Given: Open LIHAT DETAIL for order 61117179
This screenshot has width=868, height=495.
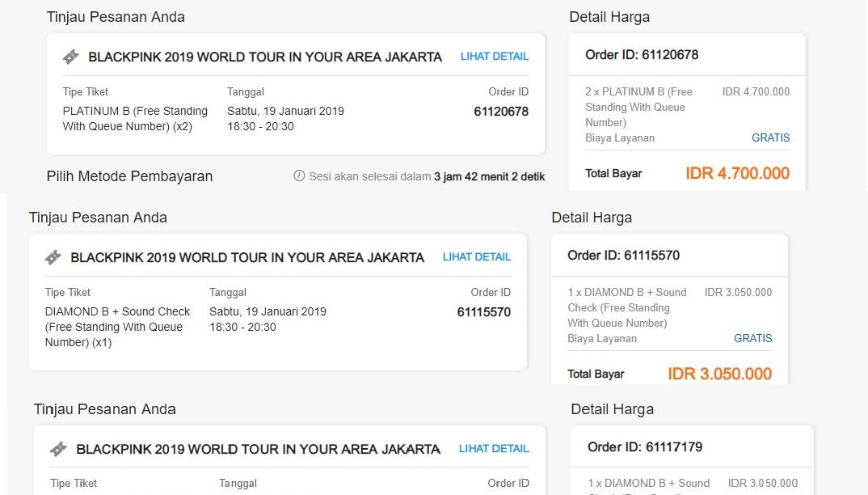Looking at the screenshot, I should coord(493,449).
